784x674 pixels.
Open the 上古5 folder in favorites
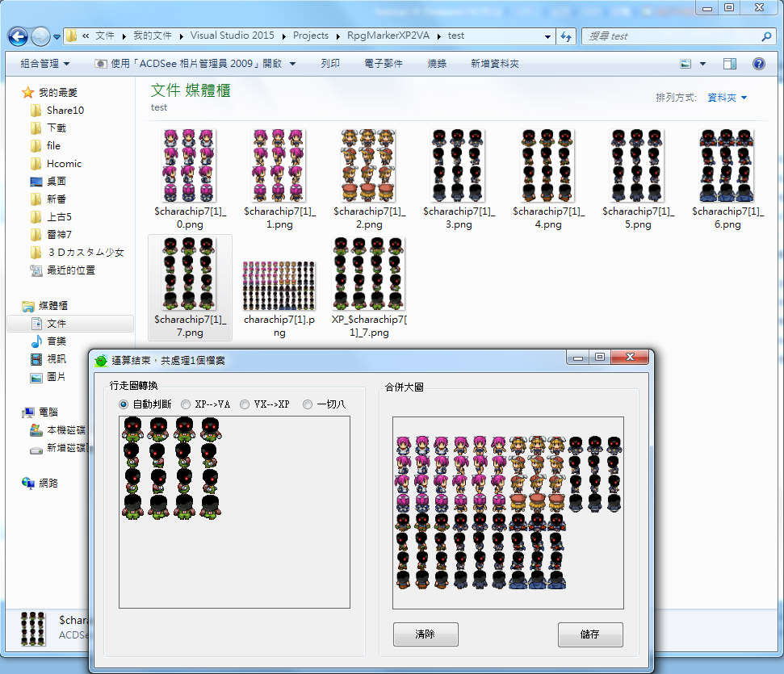point(51,216)
